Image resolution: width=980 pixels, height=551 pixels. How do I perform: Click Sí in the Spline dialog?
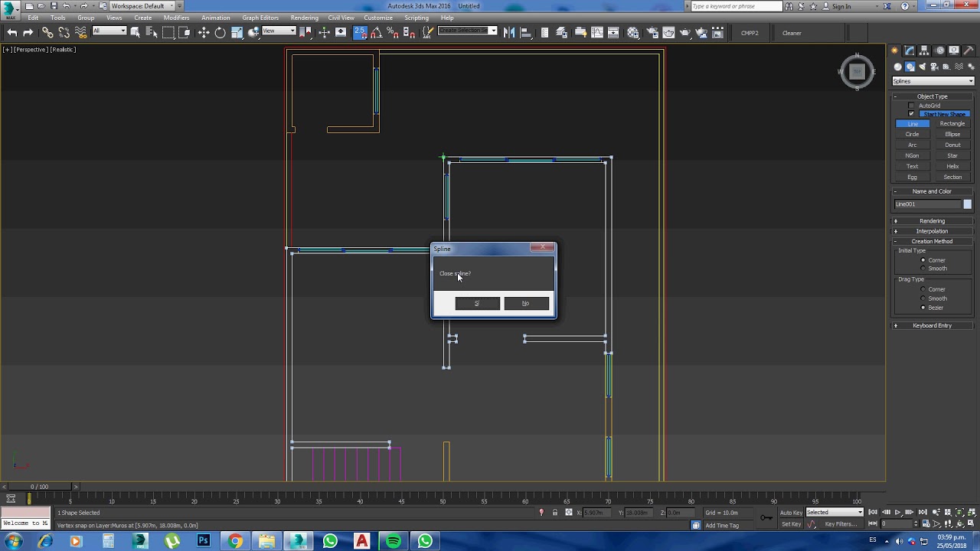[x=477, y=304]
